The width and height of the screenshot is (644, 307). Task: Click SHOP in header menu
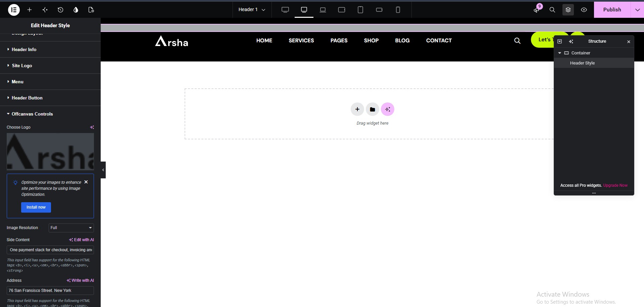(x=371, y=40)
